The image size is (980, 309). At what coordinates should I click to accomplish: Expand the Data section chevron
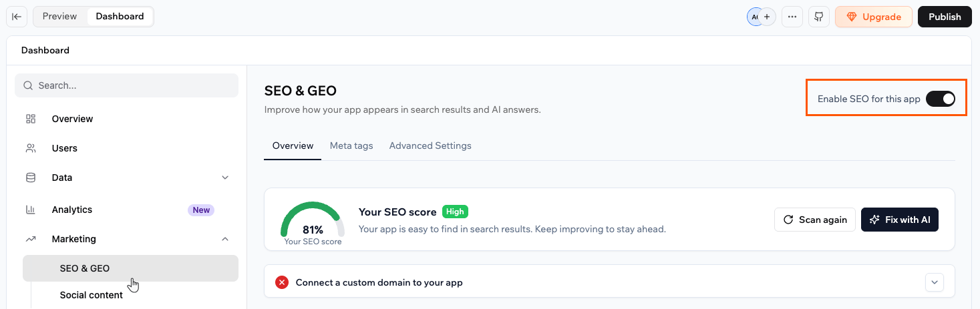225,178
